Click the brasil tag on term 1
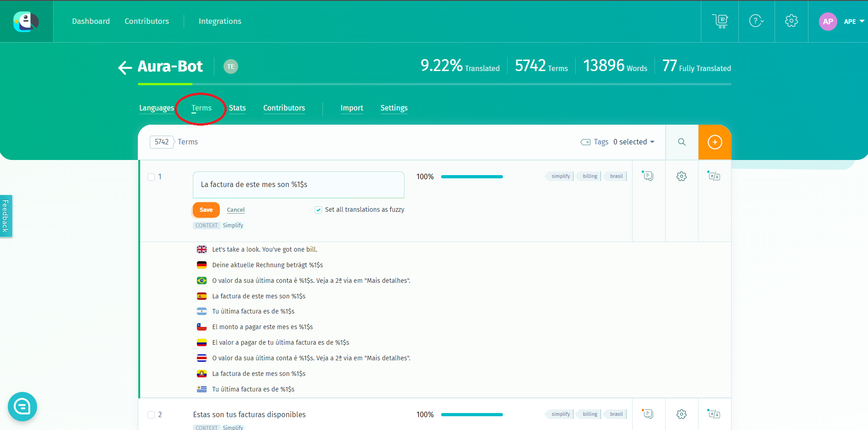 pyautogui.click(x=616, y=176)
